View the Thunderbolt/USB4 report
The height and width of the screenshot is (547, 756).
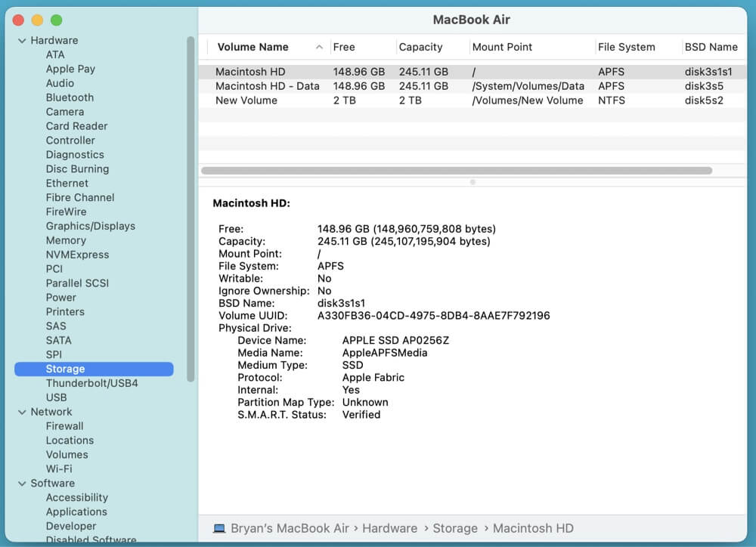[x=94, y=383]
